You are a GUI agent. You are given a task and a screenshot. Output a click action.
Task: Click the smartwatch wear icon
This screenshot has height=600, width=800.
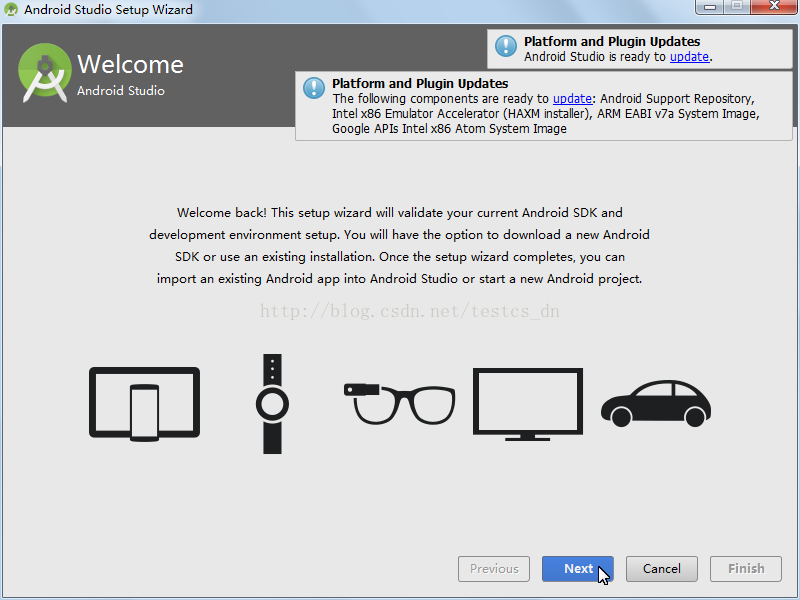point(272,404)
